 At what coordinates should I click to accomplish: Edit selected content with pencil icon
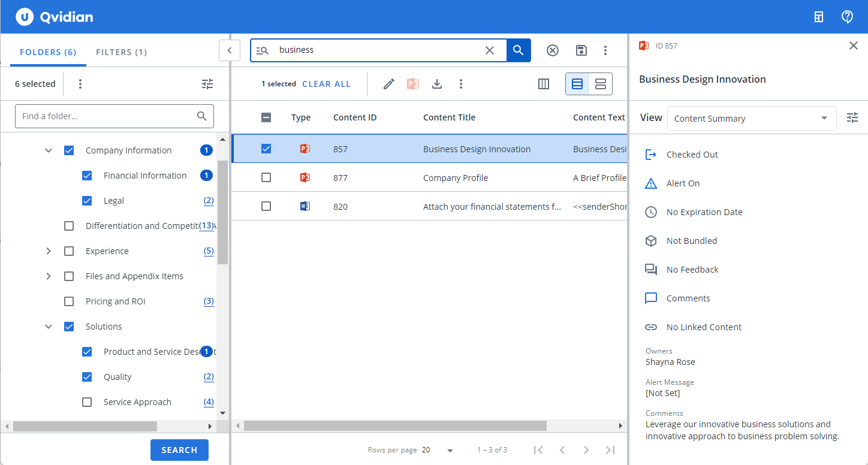pos(389,84)
